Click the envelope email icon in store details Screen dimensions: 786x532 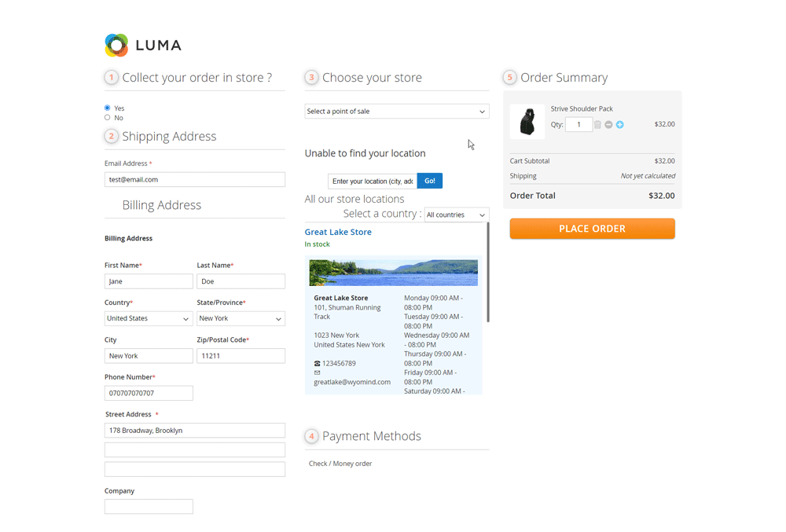coord(318,372)
